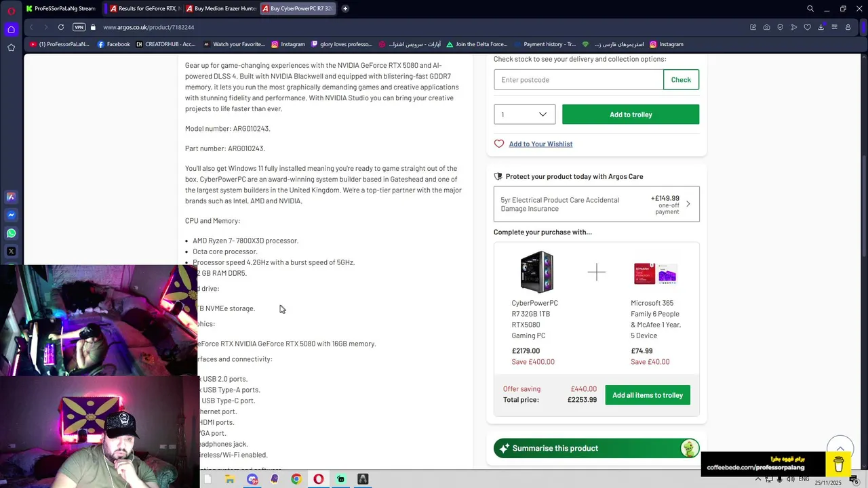
Task: Reload the Argos product page
Action: [61, 27]
